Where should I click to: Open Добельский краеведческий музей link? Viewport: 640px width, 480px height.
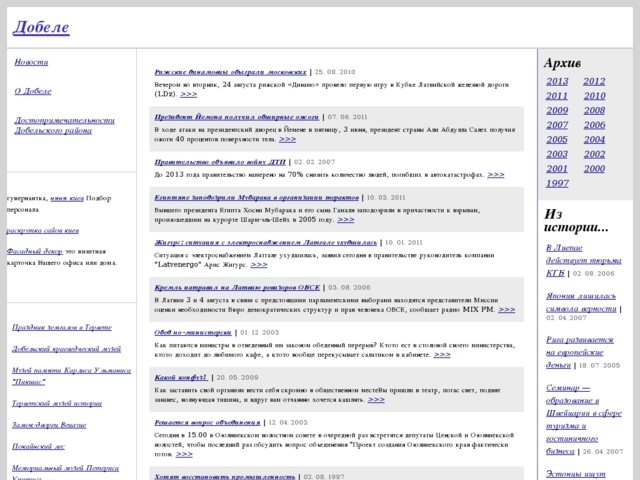[x=66, y=349]
